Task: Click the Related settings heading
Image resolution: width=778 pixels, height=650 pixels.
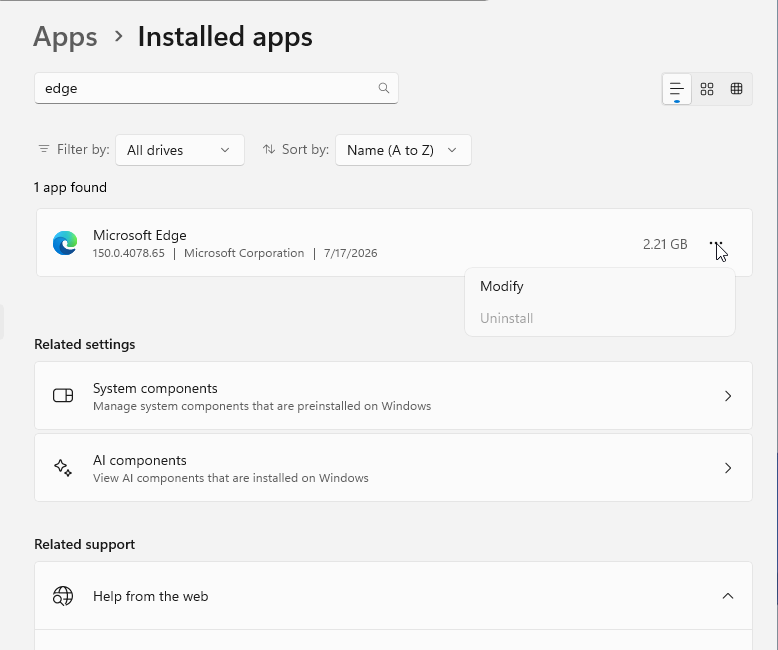Action: click(x=84, y=344)
